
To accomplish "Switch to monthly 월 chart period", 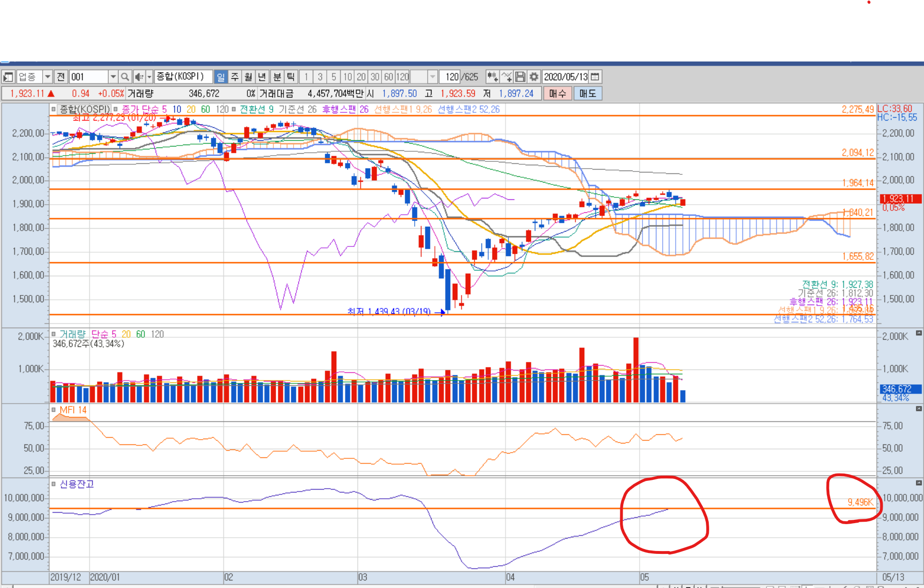I will [248, 77].
